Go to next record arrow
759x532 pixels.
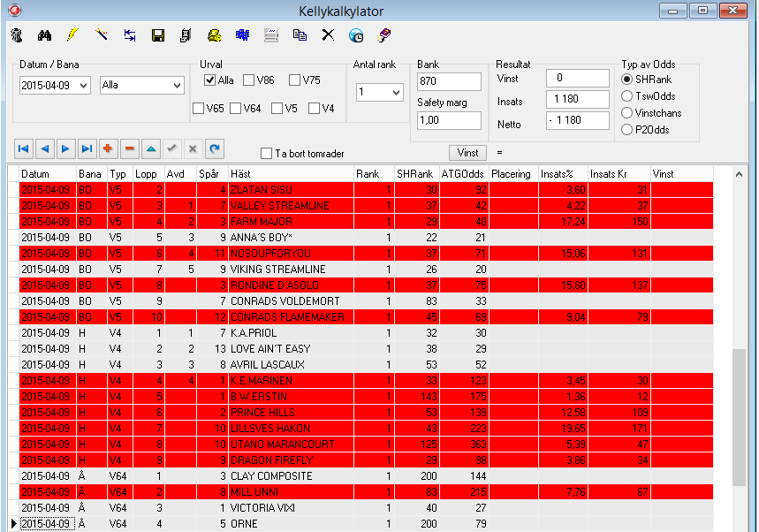pyautogui.click(x=66, y=149)
